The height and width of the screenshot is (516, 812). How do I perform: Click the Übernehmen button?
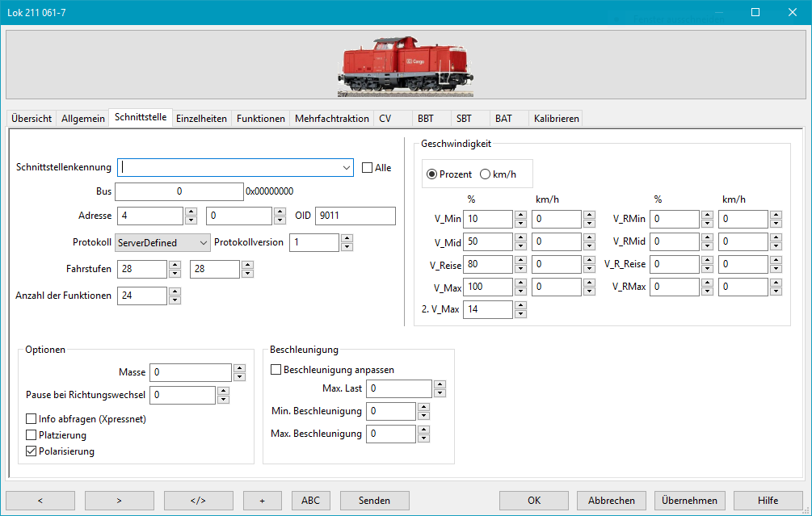689,501
